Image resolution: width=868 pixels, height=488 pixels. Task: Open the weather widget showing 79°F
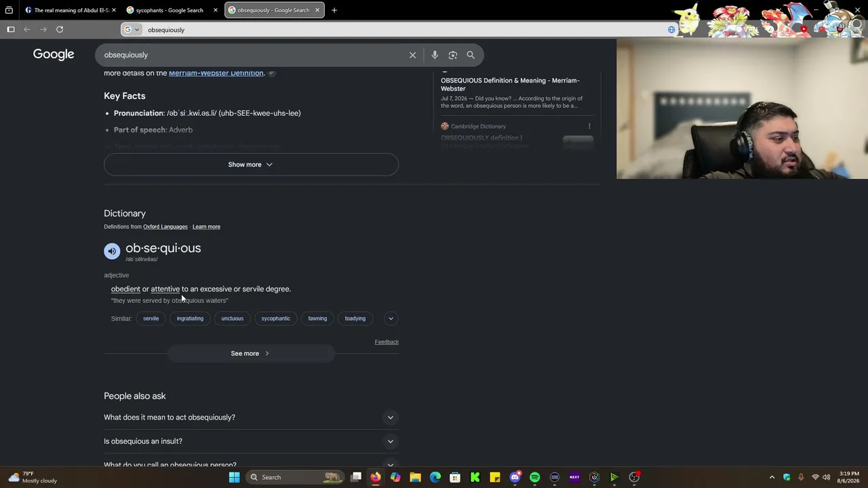33,477
